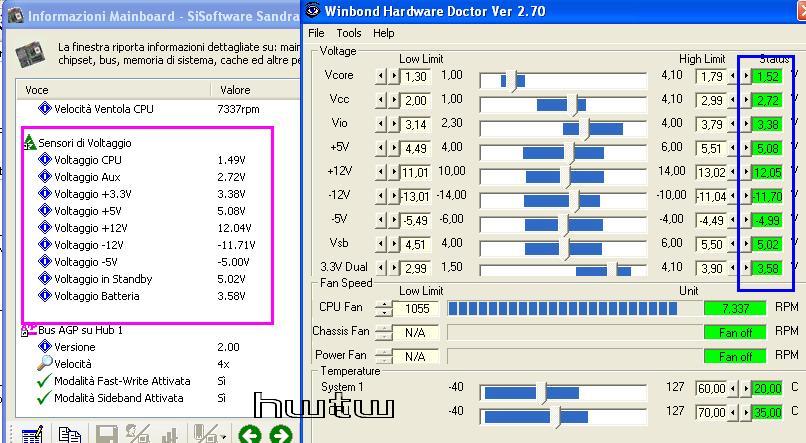The image size is (806, 443).
Task: Click the diamond icon beside Voltaggio CPU
Action: [x=45, y=159]
